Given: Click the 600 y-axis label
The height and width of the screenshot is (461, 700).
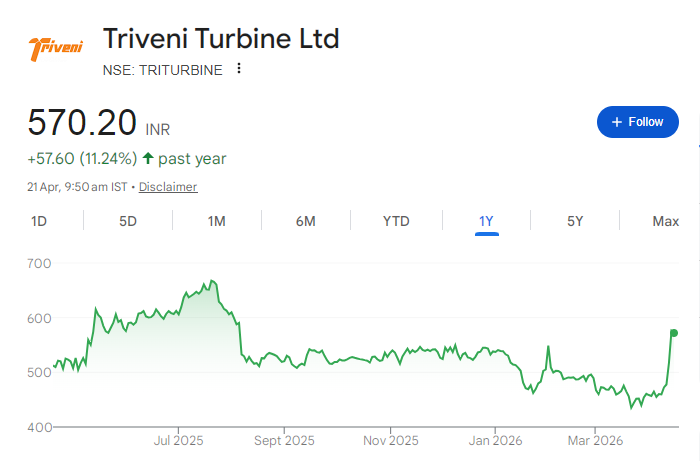Looking at the screenshot, I should click(x=39, y=318).
